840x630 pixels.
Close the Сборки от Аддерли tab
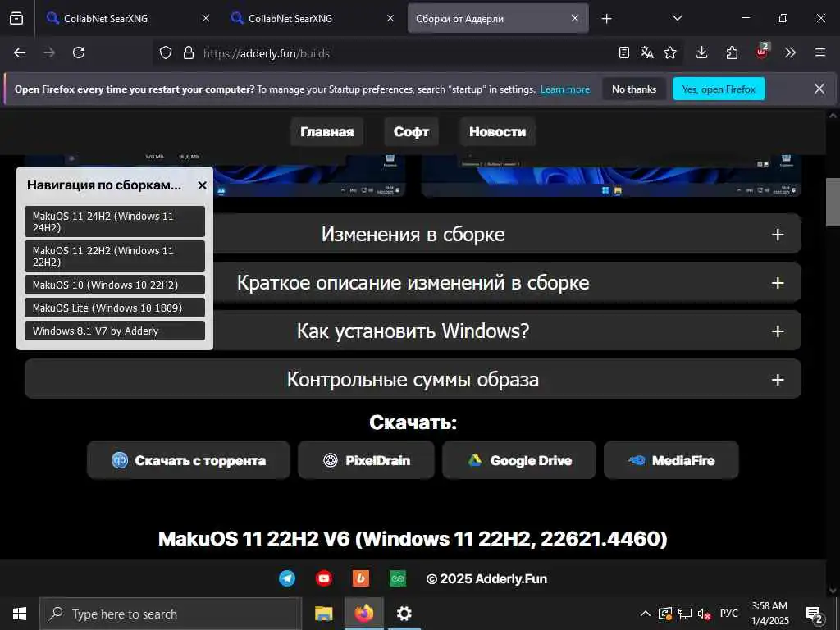pyautogui.click(x=575, y=18)
